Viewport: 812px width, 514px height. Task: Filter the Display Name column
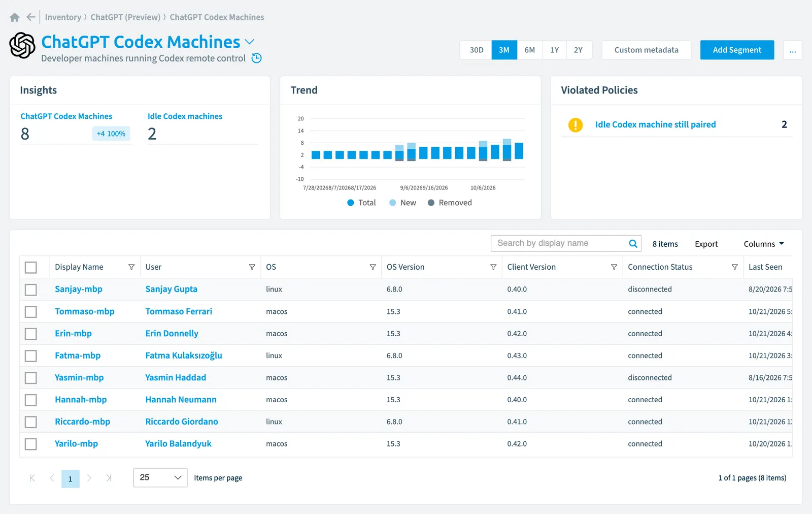pos(131,267)
